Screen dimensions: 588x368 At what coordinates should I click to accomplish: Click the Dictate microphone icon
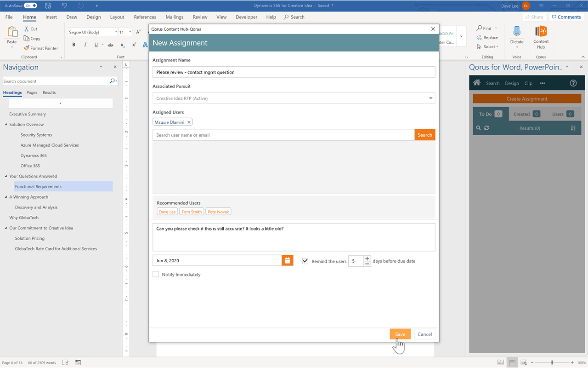[517, 31]
